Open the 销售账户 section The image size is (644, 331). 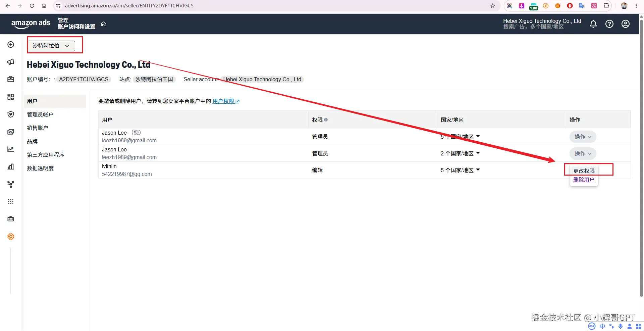click(x=38, y=128)
